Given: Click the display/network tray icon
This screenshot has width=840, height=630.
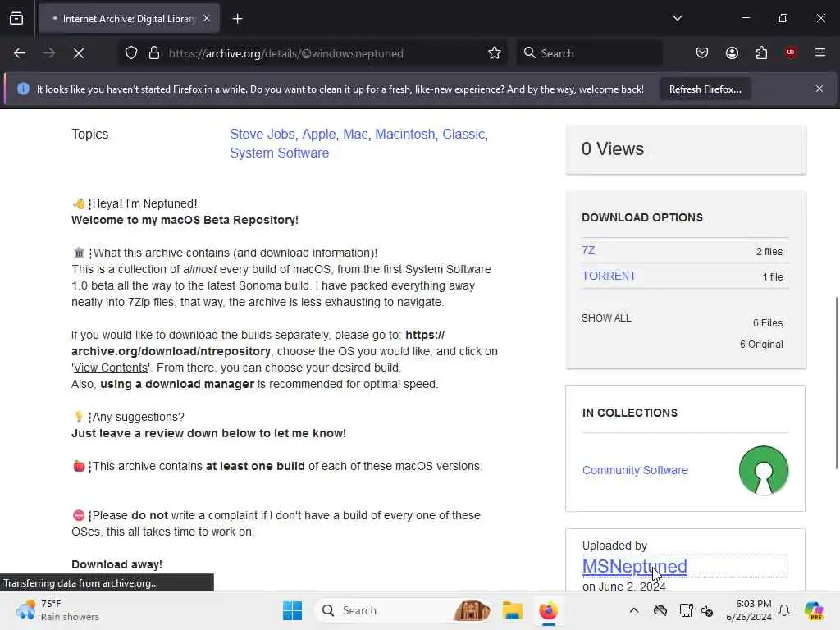Looking at the screenshot, I should pos(686,610).
